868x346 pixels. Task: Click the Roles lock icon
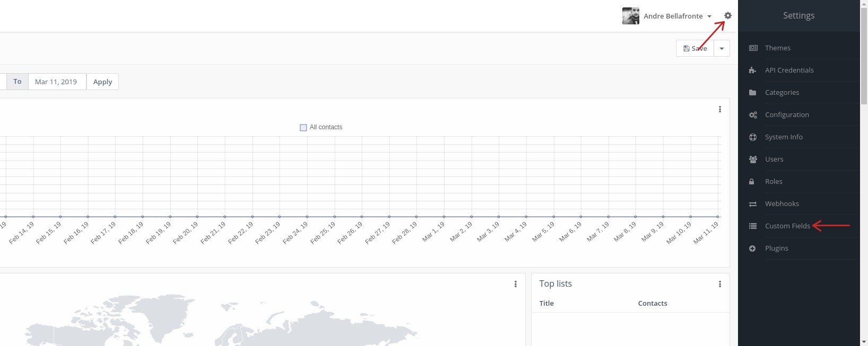[x=752, y=182]
